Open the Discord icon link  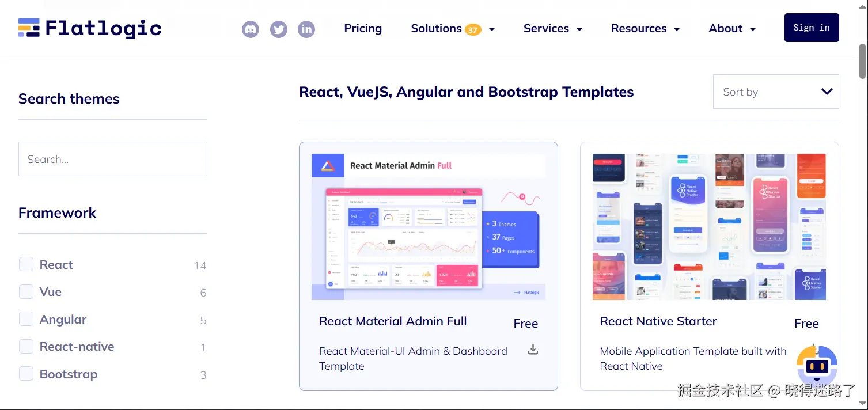(251, 29)
